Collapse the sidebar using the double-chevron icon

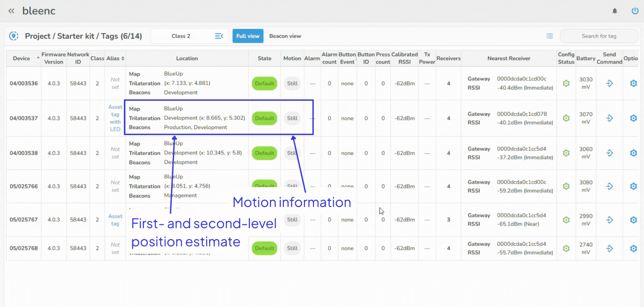(x=11, y=10)
